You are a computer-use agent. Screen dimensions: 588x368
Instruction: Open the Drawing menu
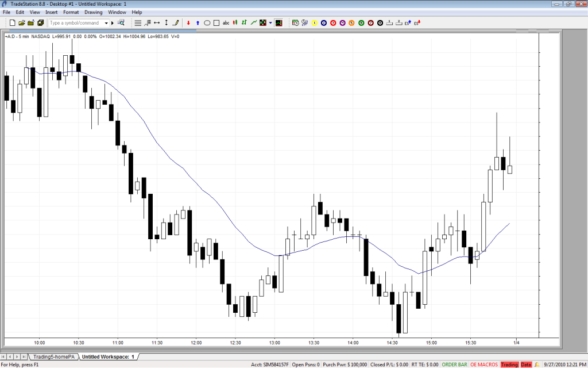tap(93, 12)
